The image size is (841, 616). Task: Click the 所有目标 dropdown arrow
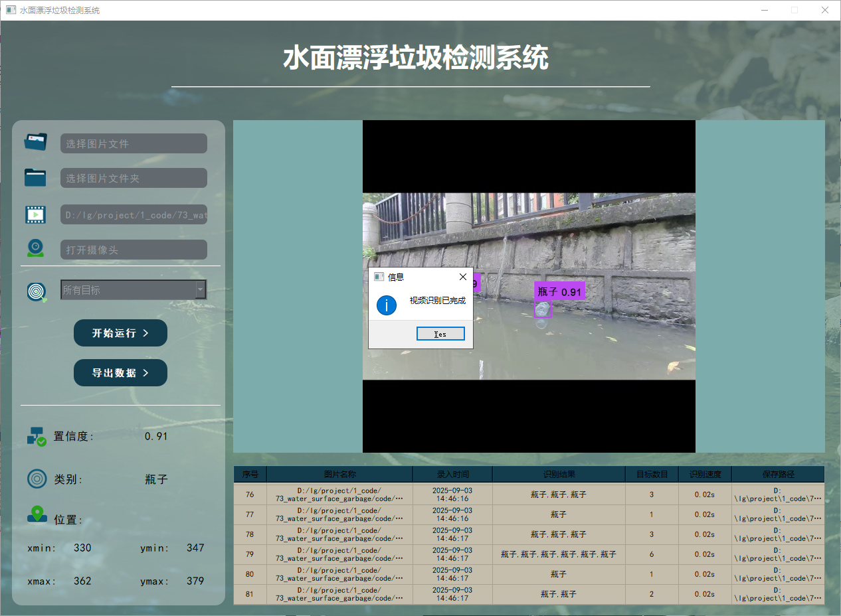click(200, 289)
